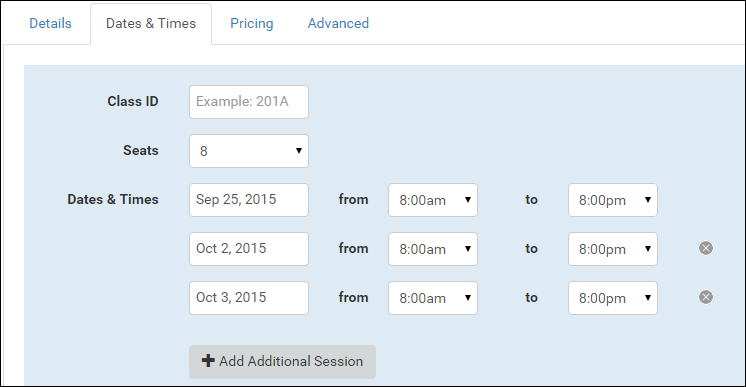Edit the Sep 25, 2015 date field
Image resolution: width=746 pixels, height=387 pixels.
coord(249,200)
